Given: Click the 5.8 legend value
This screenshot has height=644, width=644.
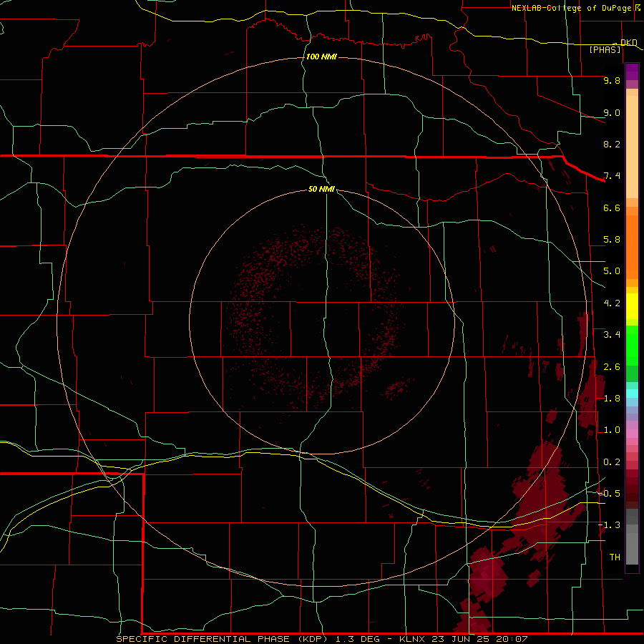Looking at the screenshot, I should coord(612,240).
